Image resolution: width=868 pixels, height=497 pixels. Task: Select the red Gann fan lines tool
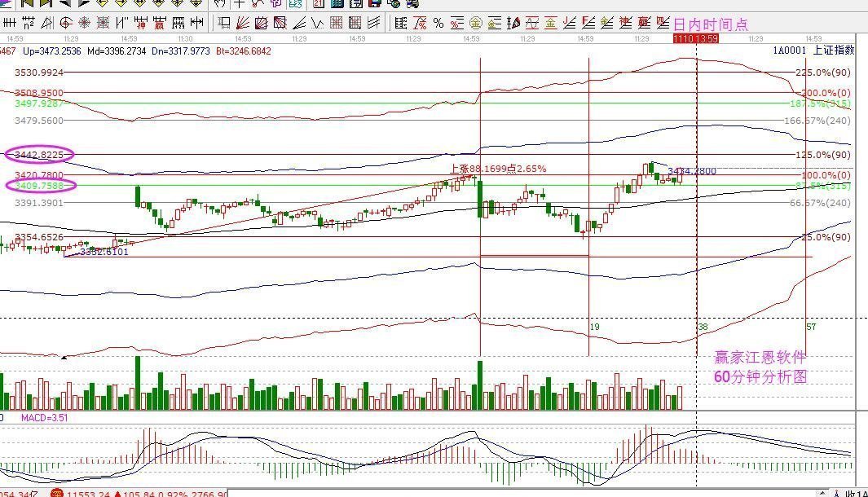(244, 23)
